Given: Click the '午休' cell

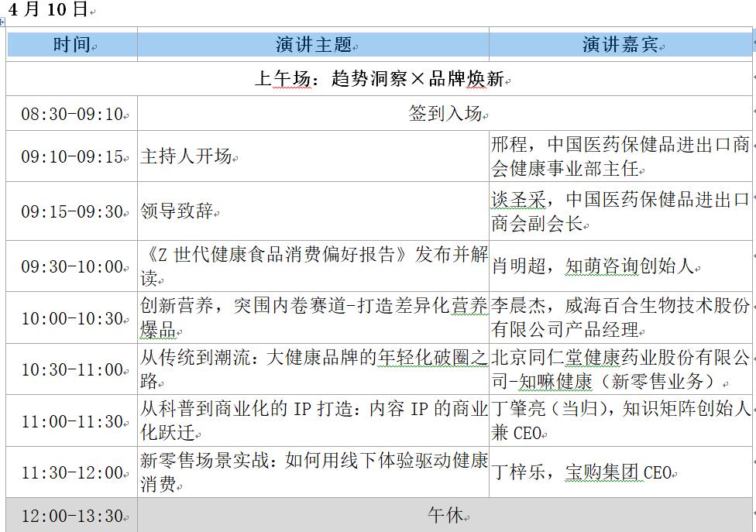Looking at the screenshot, I should [x=445, y=515].
